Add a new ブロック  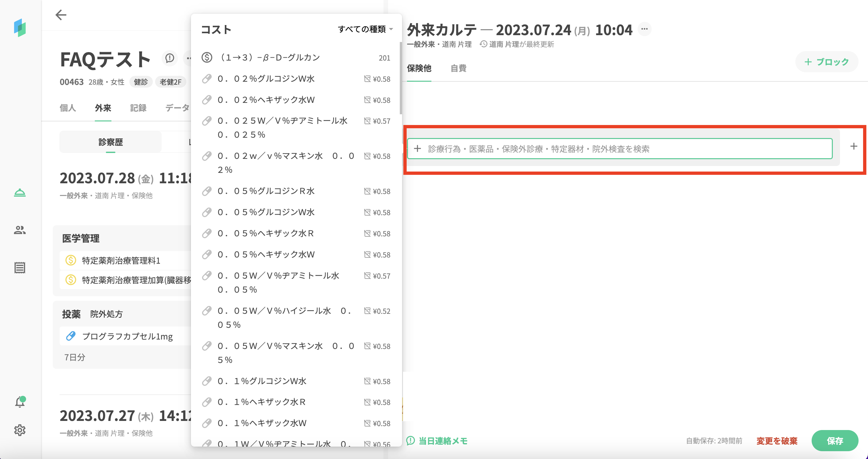pyautogui.click(x=827, y=62)
